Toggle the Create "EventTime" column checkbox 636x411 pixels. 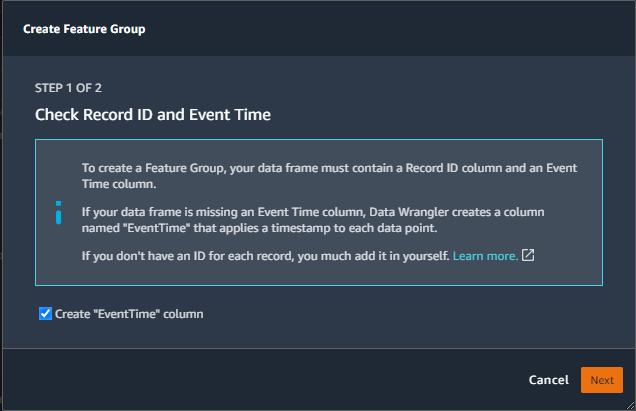(45, 314)
